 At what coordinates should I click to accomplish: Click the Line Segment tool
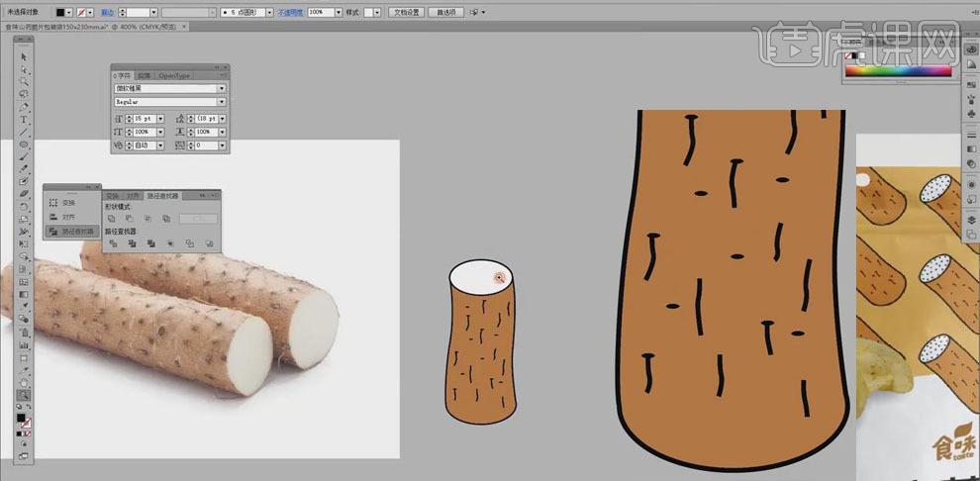pos(24,133)
